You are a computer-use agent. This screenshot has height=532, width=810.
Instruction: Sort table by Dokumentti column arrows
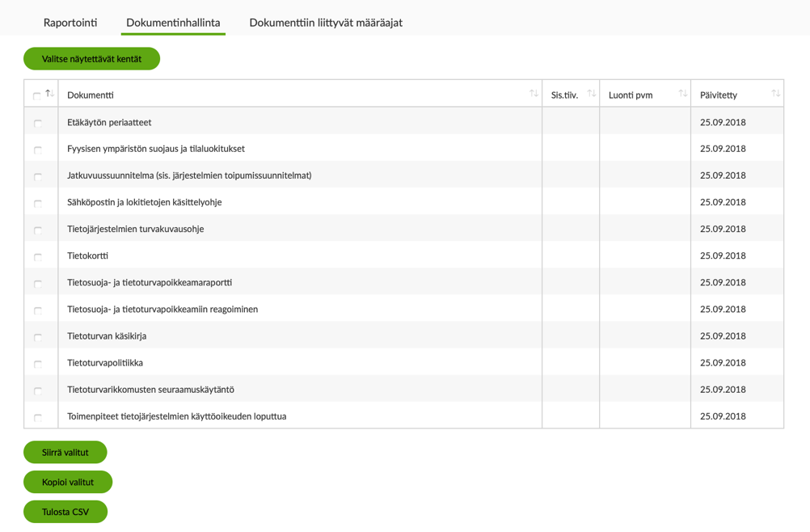(x=534, y=94)
